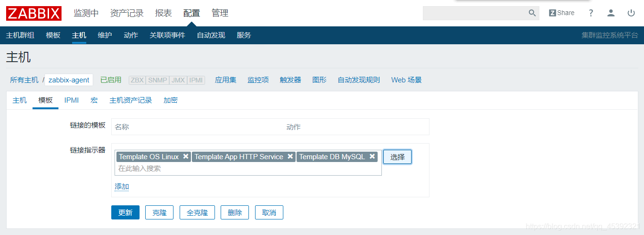644x235 pixels.
Task: Click the logout power icon
Action: point(631,13)
